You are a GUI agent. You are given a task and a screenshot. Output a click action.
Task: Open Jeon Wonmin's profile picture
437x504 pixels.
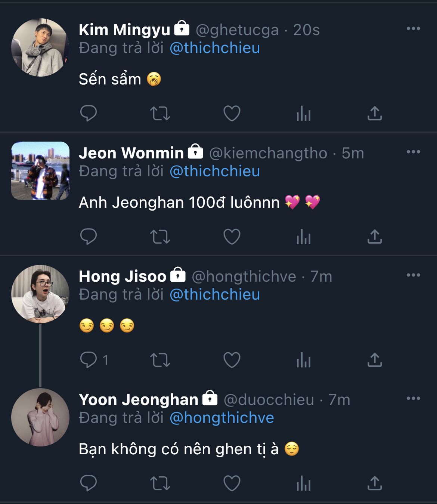tap(40, 171)
